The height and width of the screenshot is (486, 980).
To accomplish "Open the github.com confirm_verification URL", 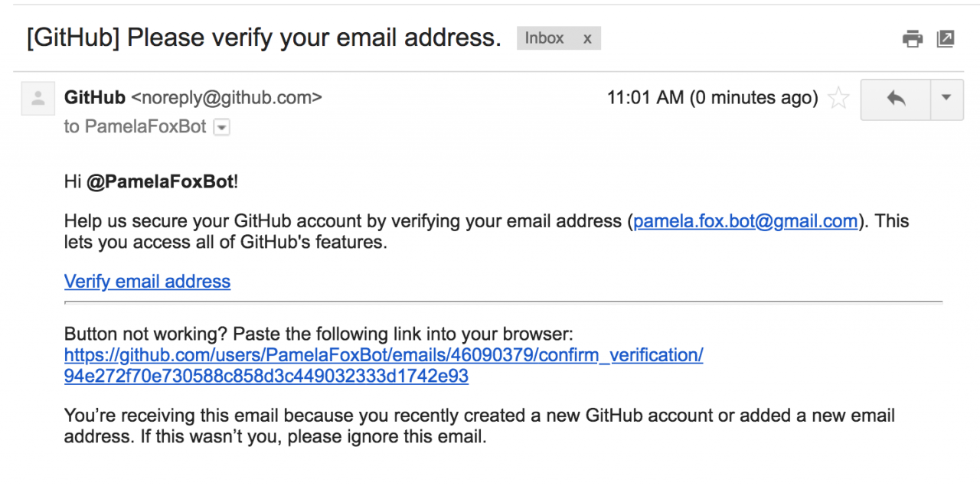I will (384, 355).
